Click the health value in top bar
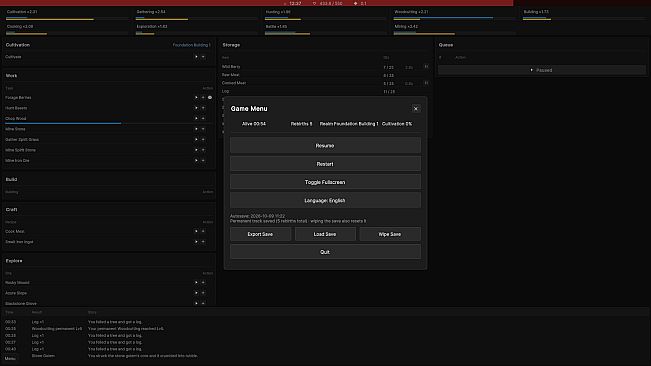This screenshot has height=366, width=651. point(331,3)
